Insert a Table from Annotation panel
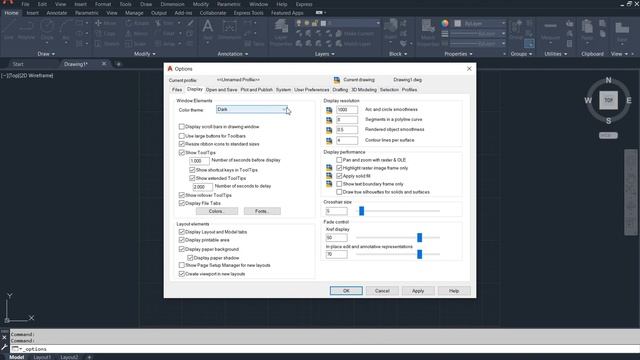Image resolution: width=640 pixels, height=360 pixels. (x=255, y=44)
